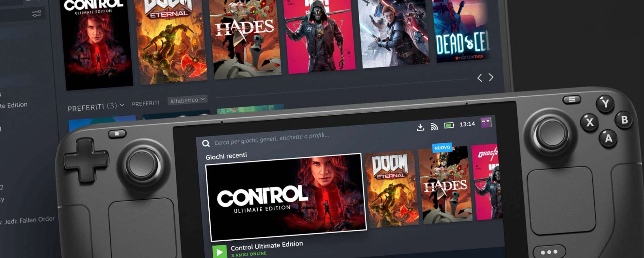644x258 pixels.
Task: Check the battery icon on the Deck screen
Action: coord(449,125)
